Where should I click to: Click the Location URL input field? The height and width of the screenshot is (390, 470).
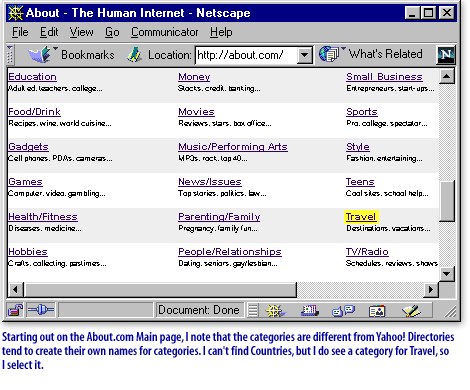click(246, 55)
